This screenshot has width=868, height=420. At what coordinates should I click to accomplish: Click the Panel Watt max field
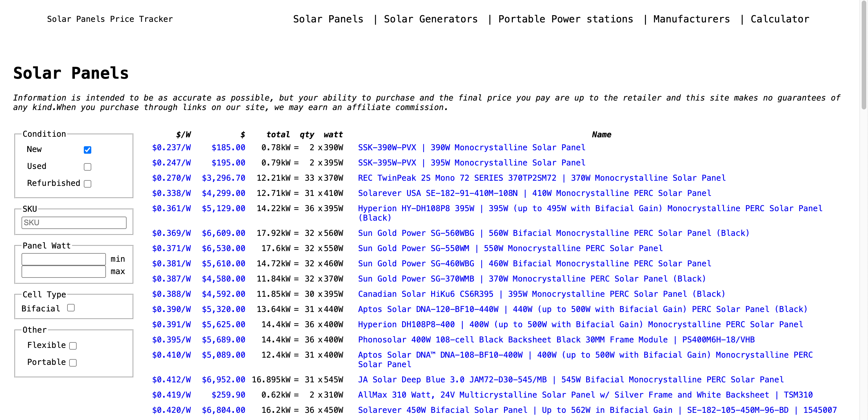click(x=64, y=271)
